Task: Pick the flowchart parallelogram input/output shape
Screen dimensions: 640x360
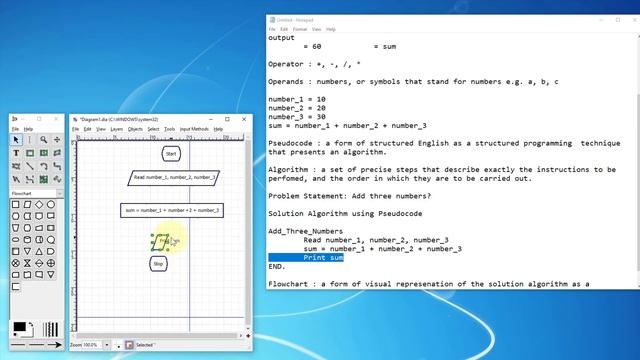Action: pyautogui.click(x=27, y=204)
